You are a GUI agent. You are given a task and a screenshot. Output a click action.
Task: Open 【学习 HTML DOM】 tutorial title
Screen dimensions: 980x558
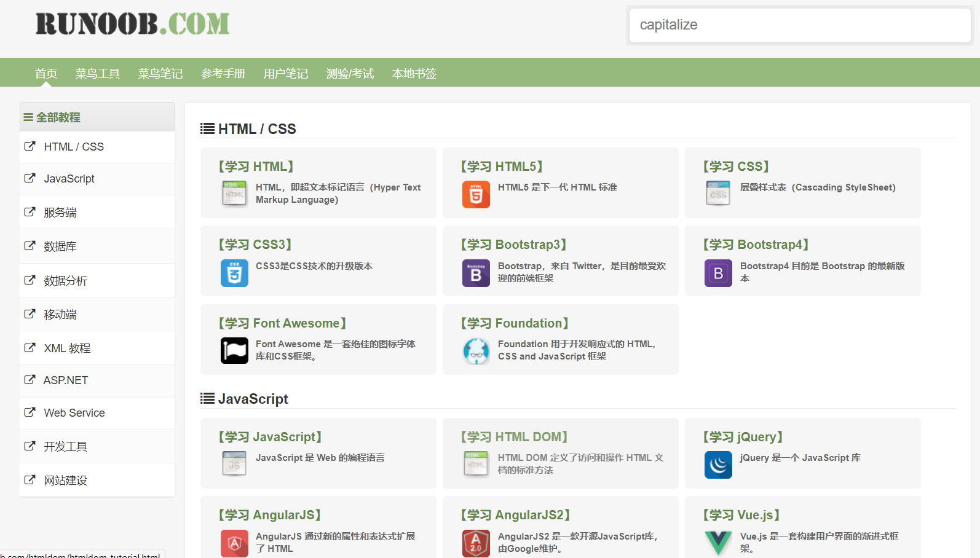pyautogui.click(x=515, y=437)
